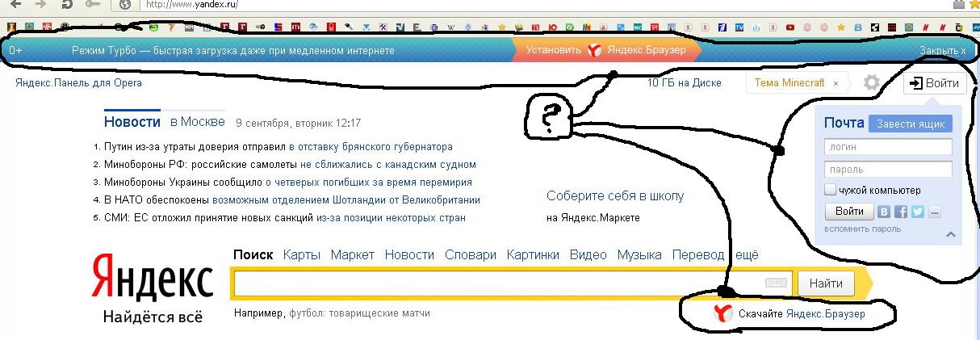Switch to the Карты tab

coord(301,254)
